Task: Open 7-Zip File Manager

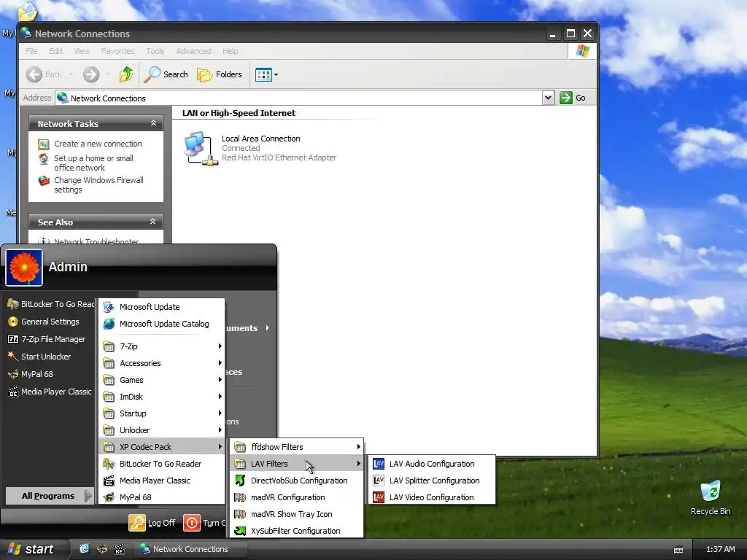Action: point(50,339)
